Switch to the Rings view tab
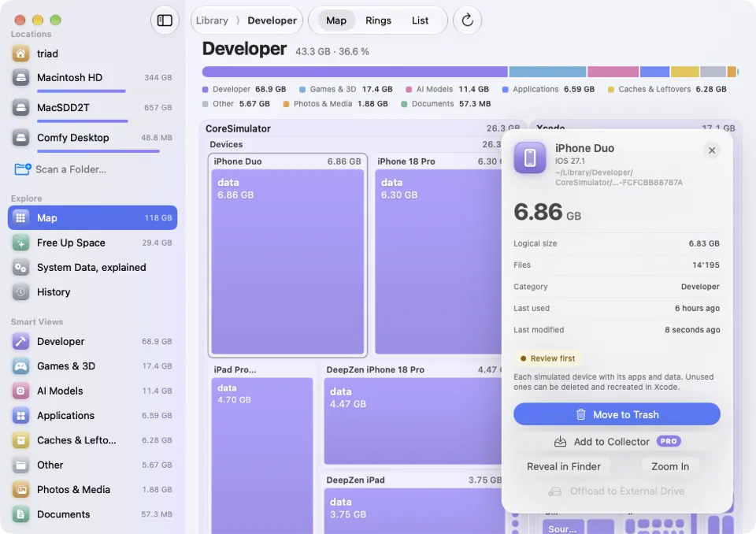The image size is (756, 534). (378, 20)
